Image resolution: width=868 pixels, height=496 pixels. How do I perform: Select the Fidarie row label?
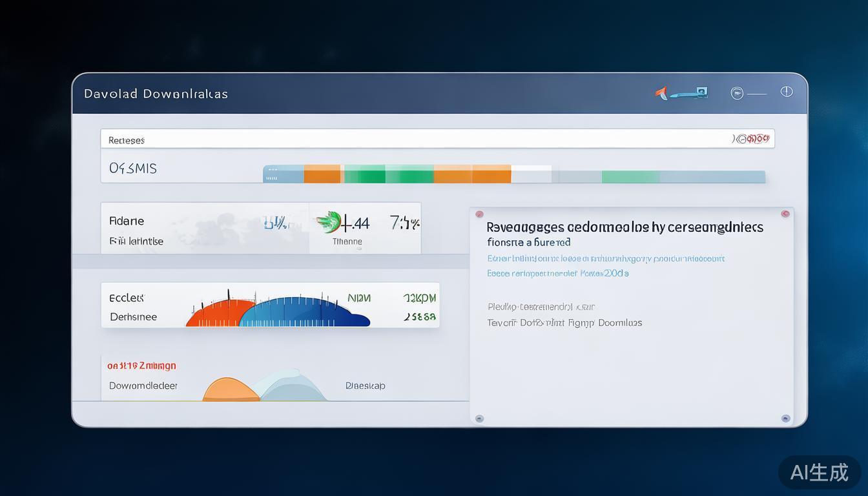pyautogui.click(x=127, y=221)
